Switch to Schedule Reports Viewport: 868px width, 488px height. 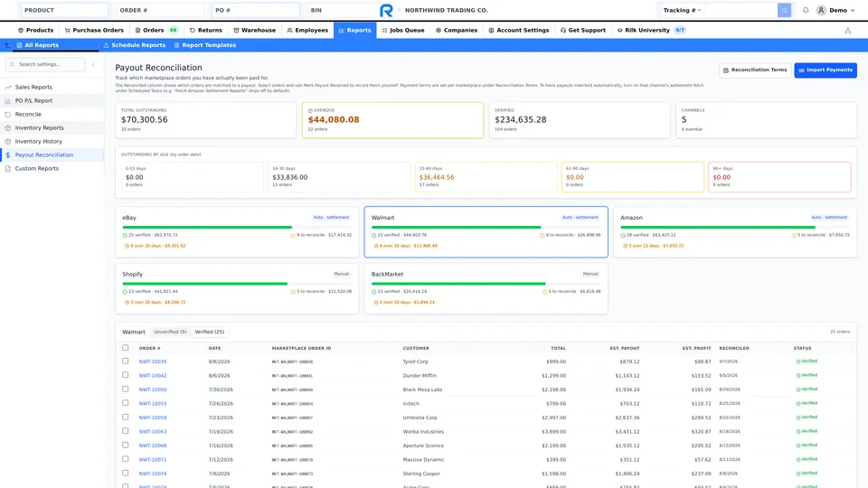134,45
